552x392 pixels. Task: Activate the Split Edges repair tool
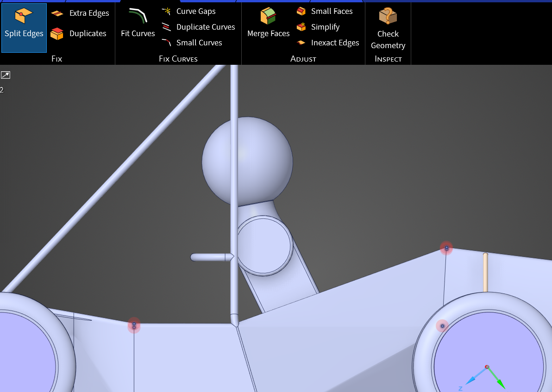coord(24,28)
